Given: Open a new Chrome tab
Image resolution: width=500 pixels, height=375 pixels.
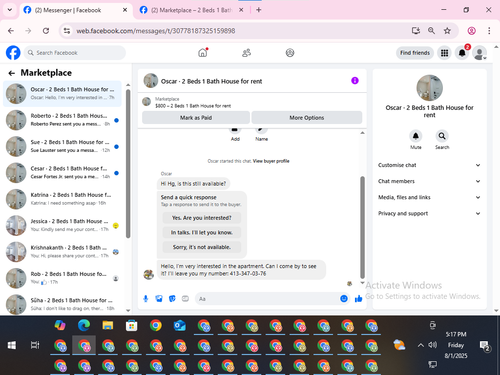Looking at the screenshot, I should [x=259, y=10].
